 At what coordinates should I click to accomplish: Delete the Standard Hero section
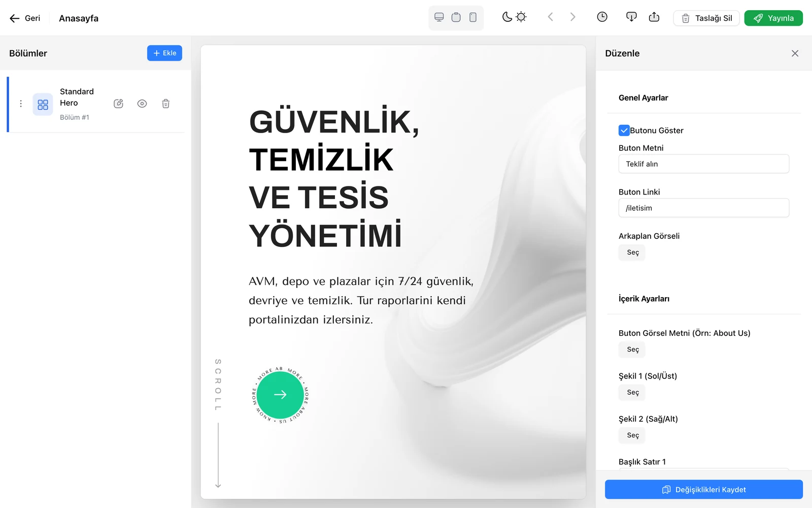pos(165,104)
